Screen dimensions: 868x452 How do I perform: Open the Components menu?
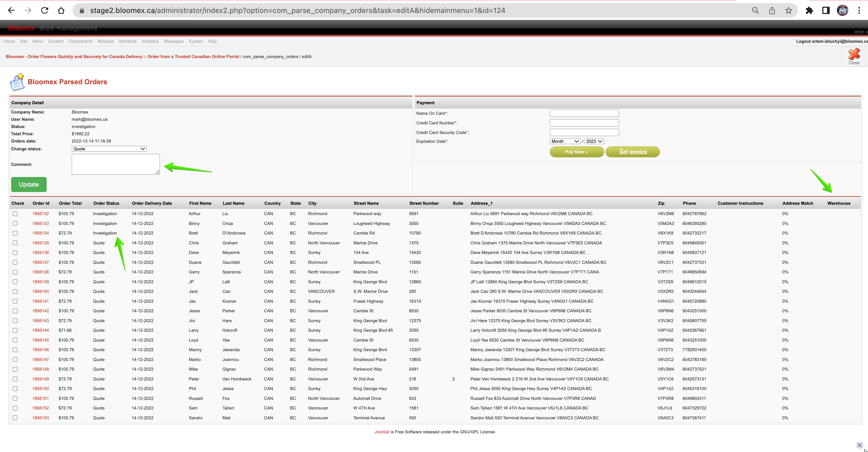(x=80, y=41)
